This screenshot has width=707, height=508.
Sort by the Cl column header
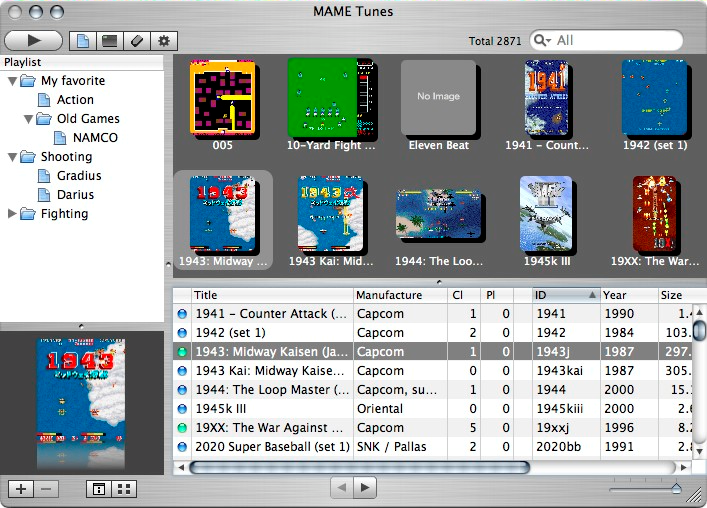click(x=464, y=295)
